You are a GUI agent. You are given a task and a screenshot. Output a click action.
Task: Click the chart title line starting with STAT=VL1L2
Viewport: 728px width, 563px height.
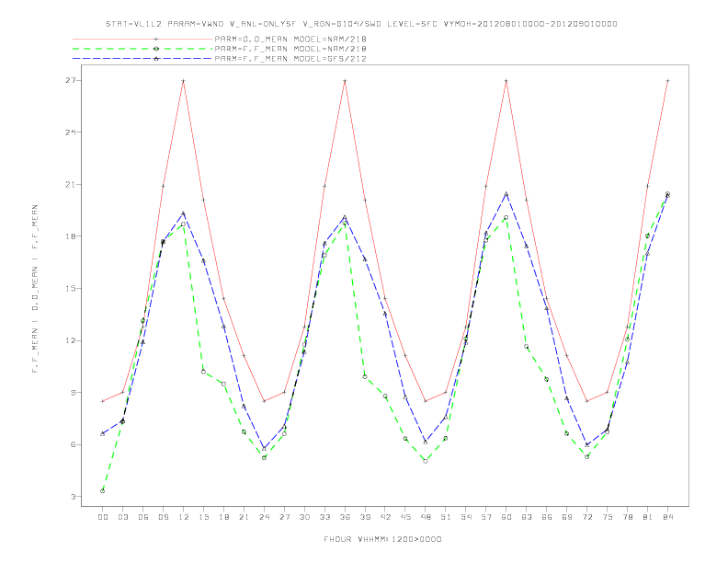(361, 24)
